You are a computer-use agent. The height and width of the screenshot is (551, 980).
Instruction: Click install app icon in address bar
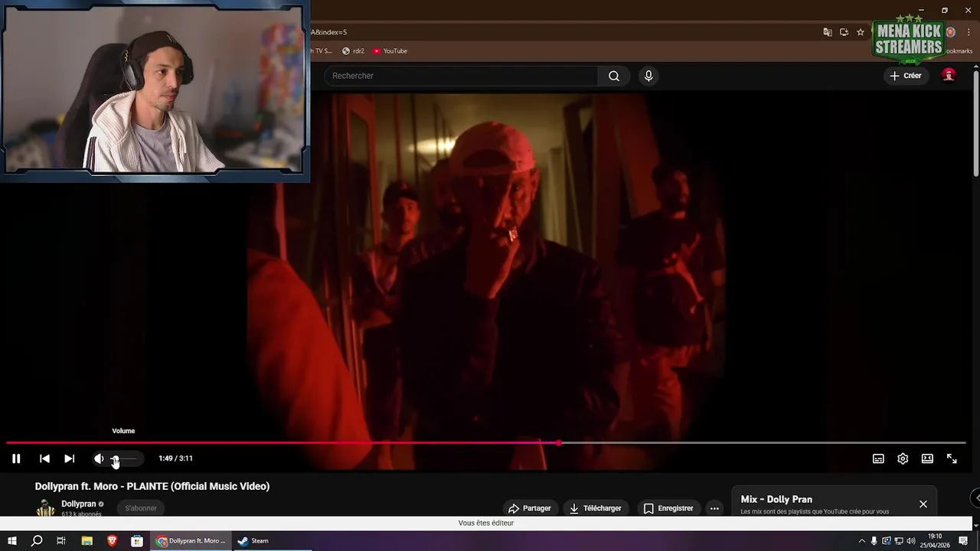click(844, 32)
